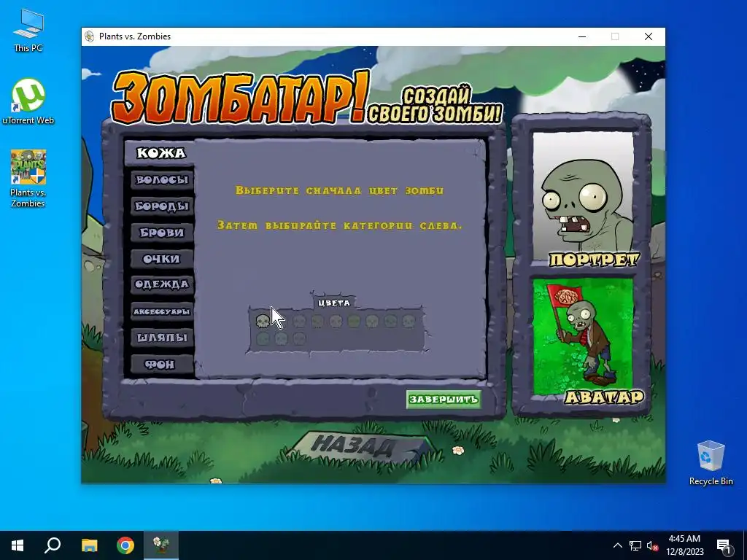Select the uTorrent Web desktop shortcut
747x560 pixels.
tap(28, 101)
